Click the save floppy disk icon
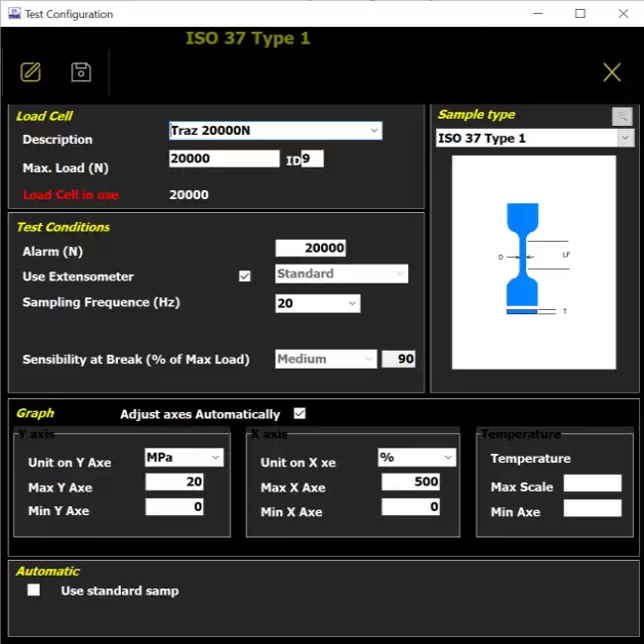The width and height of the screenshot is (644, 644). click(81, 71)
